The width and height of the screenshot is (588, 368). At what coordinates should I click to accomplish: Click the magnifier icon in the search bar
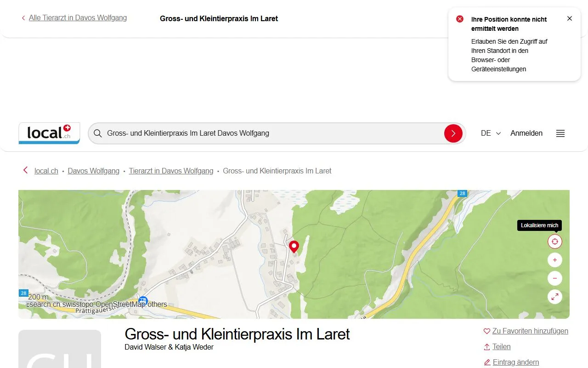[97, 133]
